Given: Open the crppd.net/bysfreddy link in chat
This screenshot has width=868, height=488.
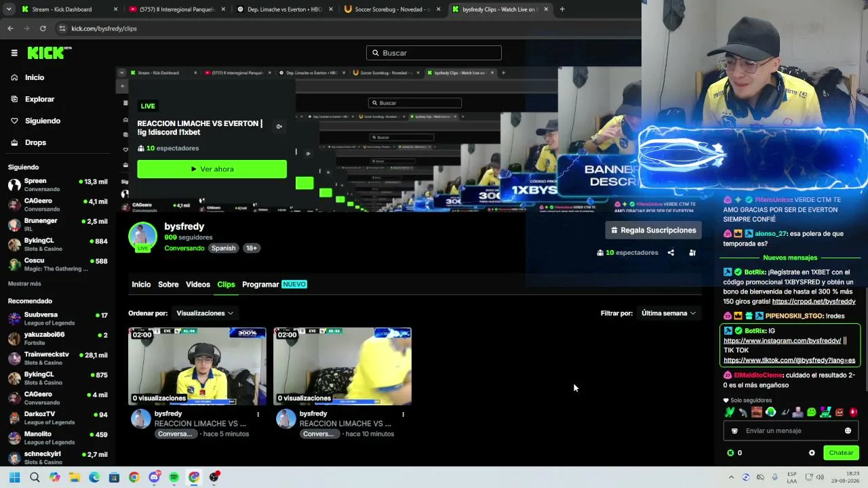Looking at the screenshot, I should (x=814, y=302).
